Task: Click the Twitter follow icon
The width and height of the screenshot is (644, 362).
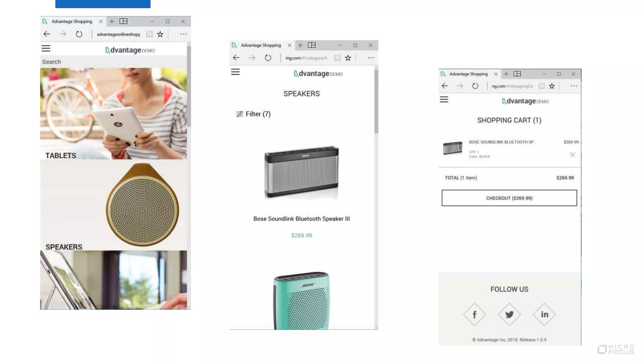Action: (509, 315)
